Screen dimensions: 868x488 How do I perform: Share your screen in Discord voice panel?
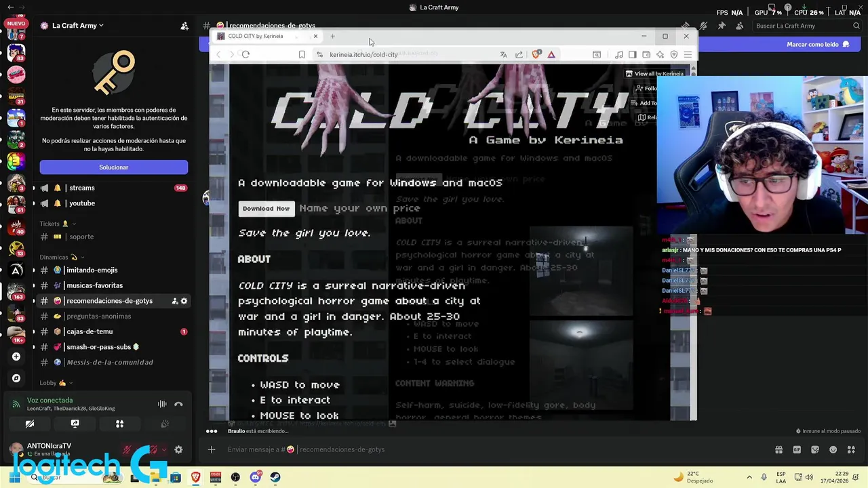[x=75, y=424]
